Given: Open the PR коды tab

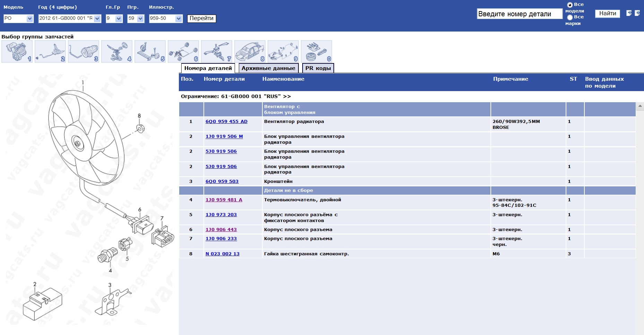Looking at the screenshot, I should tap(318, 68).
